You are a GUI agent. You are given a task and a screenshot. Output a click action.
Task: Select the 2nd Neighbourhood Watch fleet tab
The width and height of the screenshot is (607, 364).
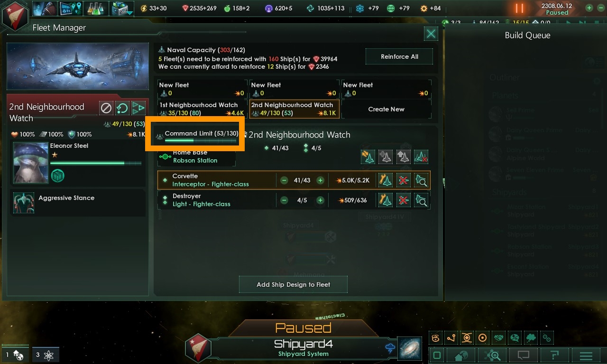tap(294, 109)
